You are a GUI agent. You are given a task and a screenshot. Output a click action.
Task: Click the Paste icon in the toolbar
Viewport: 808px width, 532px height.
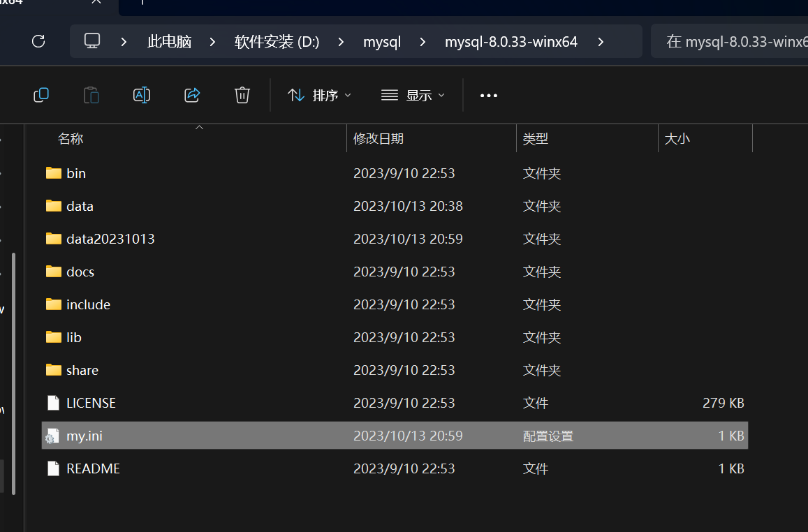(91, 95)
